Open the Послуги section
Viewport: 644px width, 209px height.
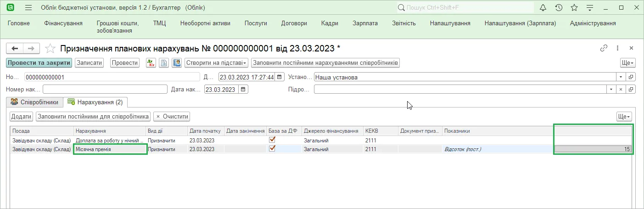[256, 23]
